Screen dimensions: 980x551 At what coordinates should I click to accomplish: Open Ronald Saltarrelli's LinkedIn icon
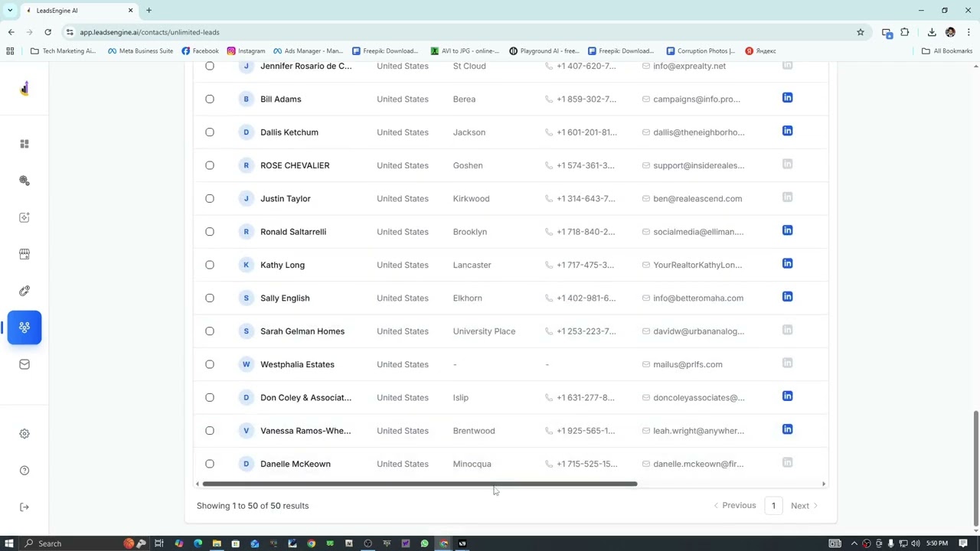(x=787, y=230)
